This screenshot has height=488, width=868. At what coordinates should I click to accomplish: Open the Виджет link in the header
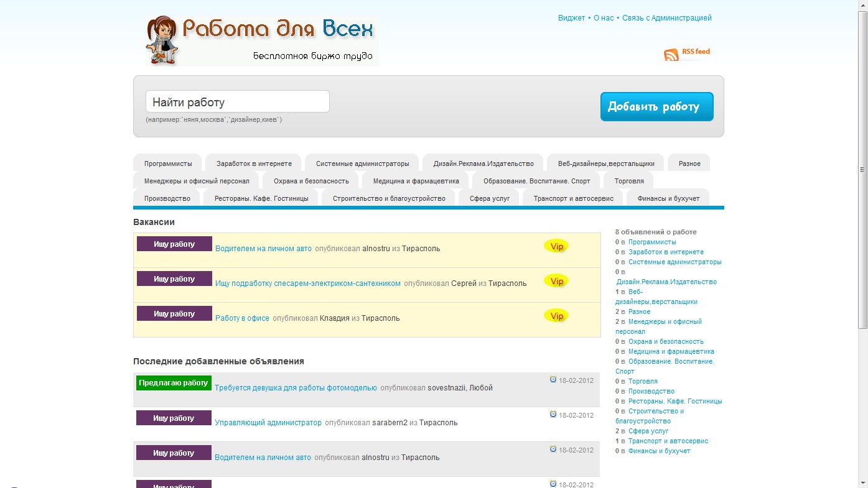click(x=571, y=18)
